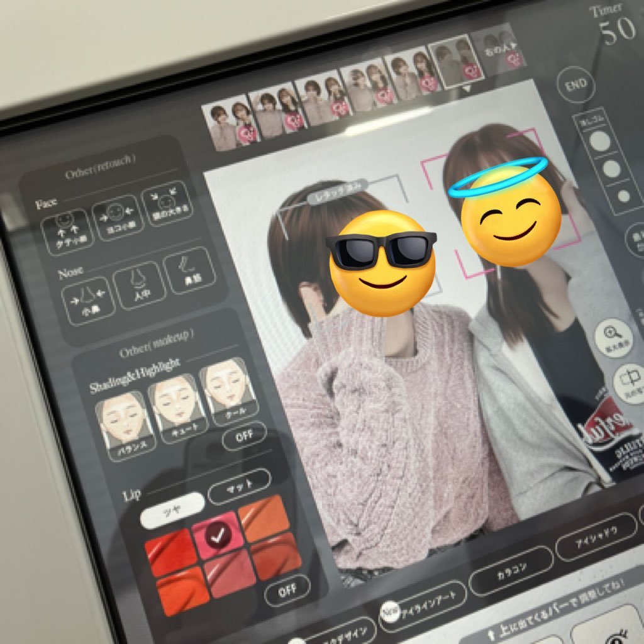This screenshot has width=644, height=644.
Task: Select the 鼻筋 nose bridge icon
Action: [x=189, y=270]
